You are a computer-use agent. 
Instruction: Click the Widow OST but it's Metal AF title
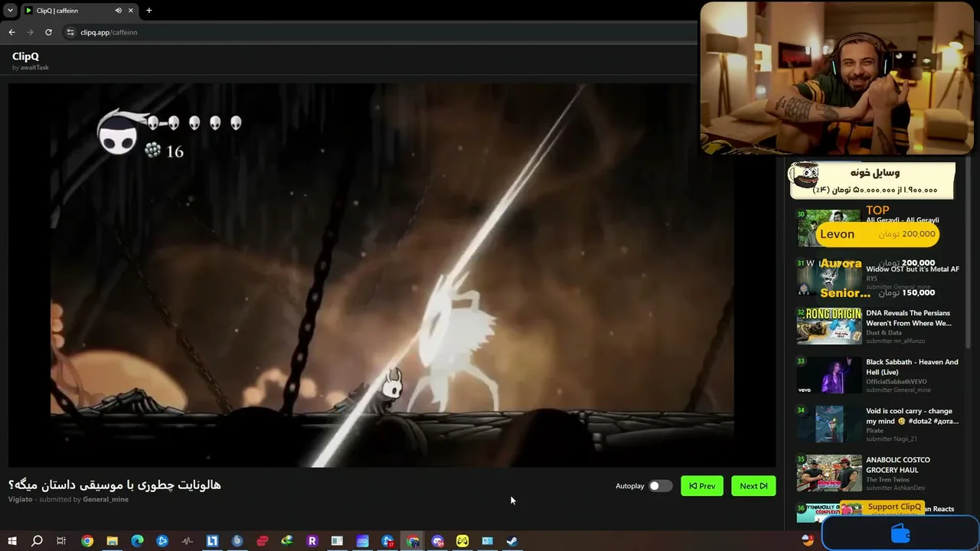(x=913, y=269)
